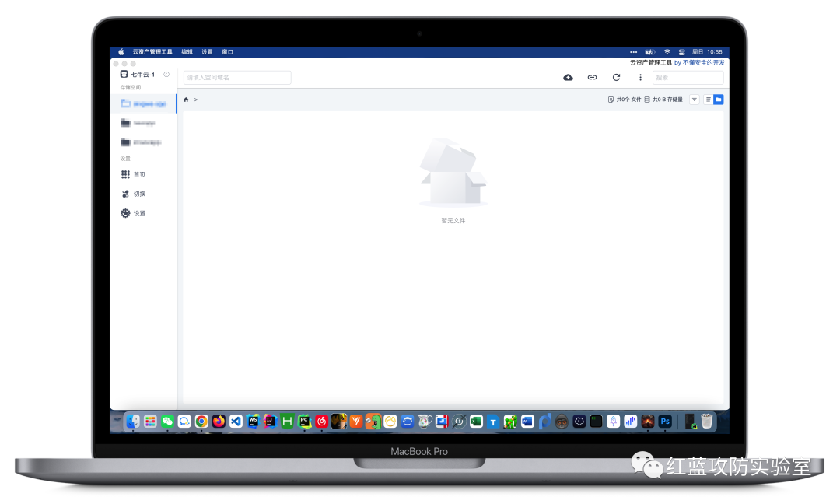Open the filter dropdown next to the storage count
The height and width of the screenshot is (504, 840).
[x=695, y=100]
